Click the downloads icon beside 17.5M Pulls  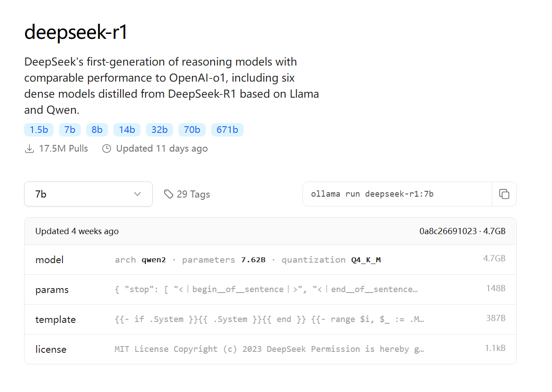click(x=29, y=149)
